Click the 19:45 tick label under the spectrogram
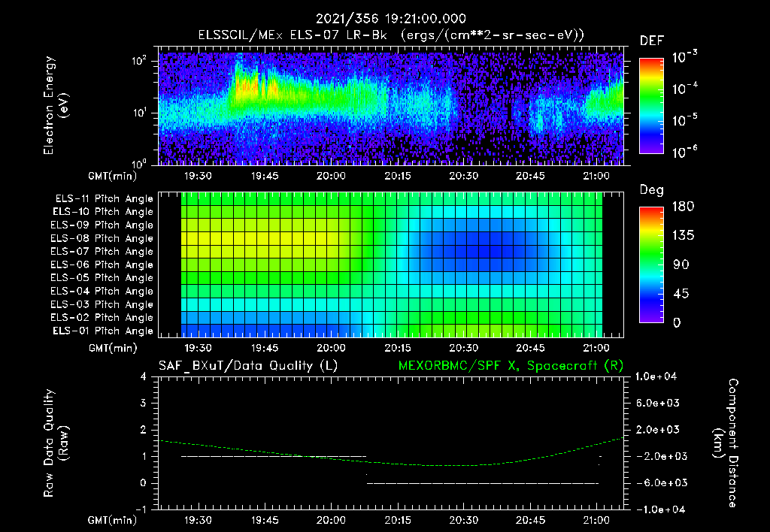770x532 pixels. pos(265,176)
